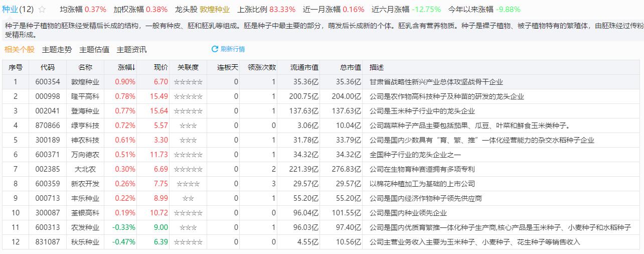Click stock code 870866
Viewport: 644px width, 254px height.
(48, 125)
